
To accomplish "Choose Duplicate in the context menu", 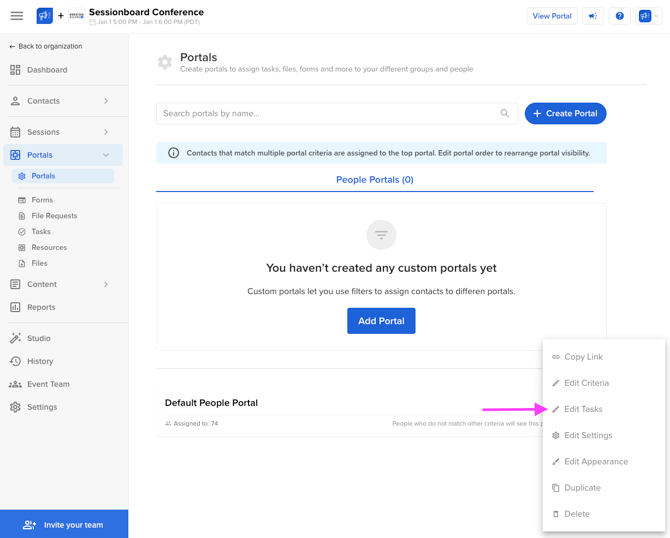I will (582, 488).
